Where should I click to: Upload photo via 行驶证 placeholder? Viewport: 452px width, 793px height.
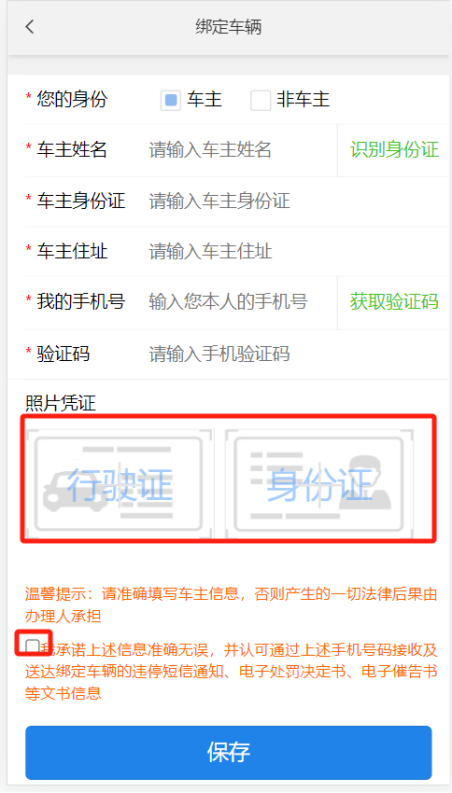[119, 484]
